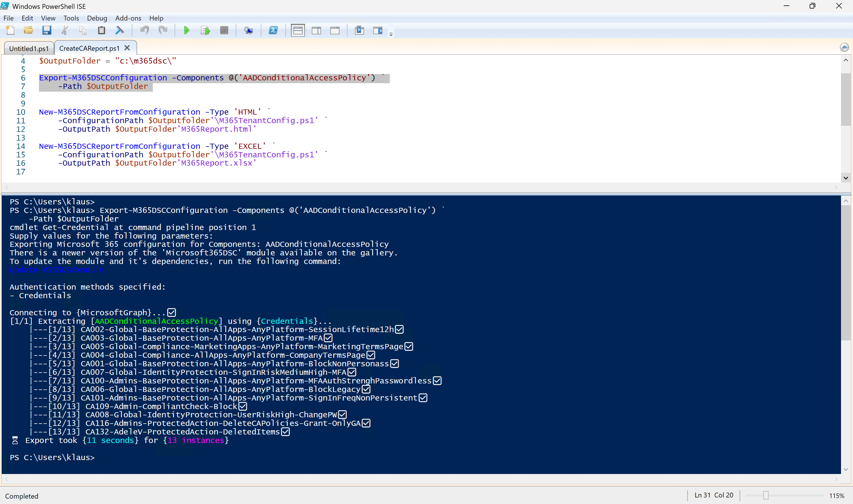The image size is (853, 504).
Task: Show the script pane maximized layout icon
Action: [335, 31]
